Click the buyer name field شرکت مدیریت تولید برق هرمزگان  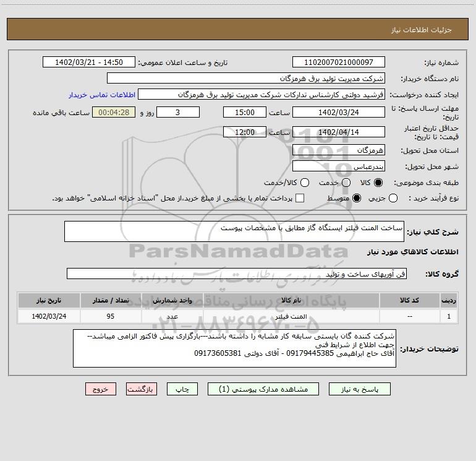[246, 78]
